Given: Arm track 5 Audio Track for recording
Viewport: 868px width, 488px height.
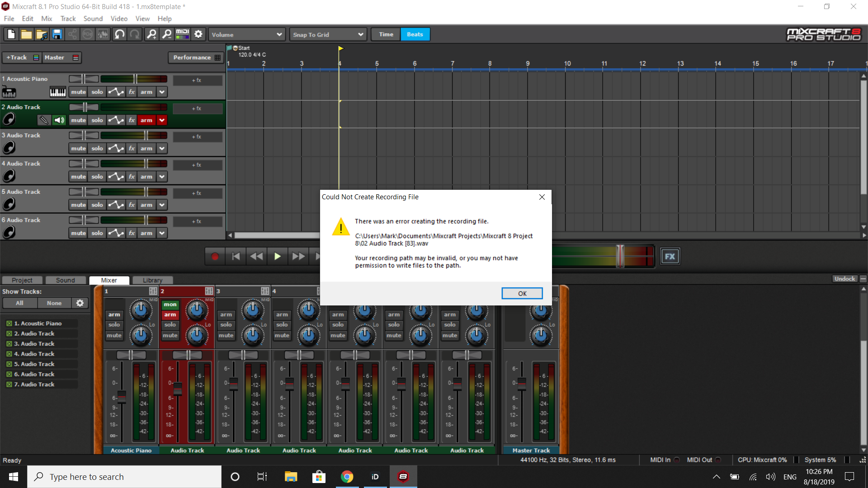Looking at the screenshot, I should coord(146,205).
